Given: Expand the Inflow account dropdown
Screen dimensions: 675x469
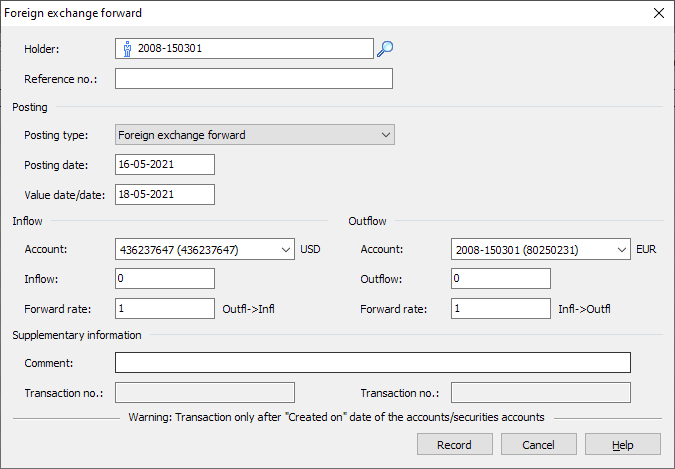Looking at the screenshot, I should [286, 249].
